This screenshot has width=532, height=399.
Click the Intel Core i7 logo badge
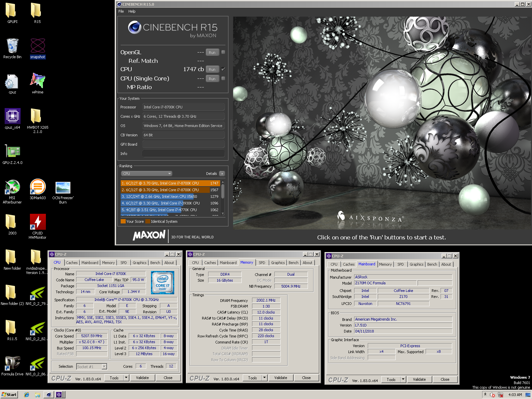[x=163, y=283]
